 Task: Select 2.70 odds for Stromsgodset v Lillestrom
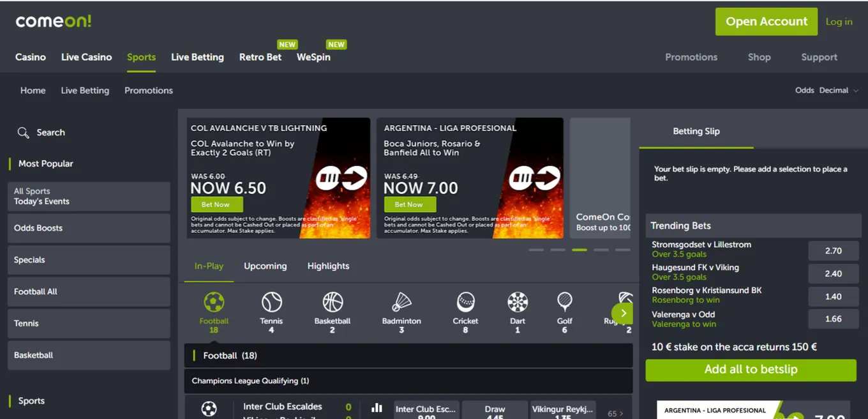coord(833,251)
